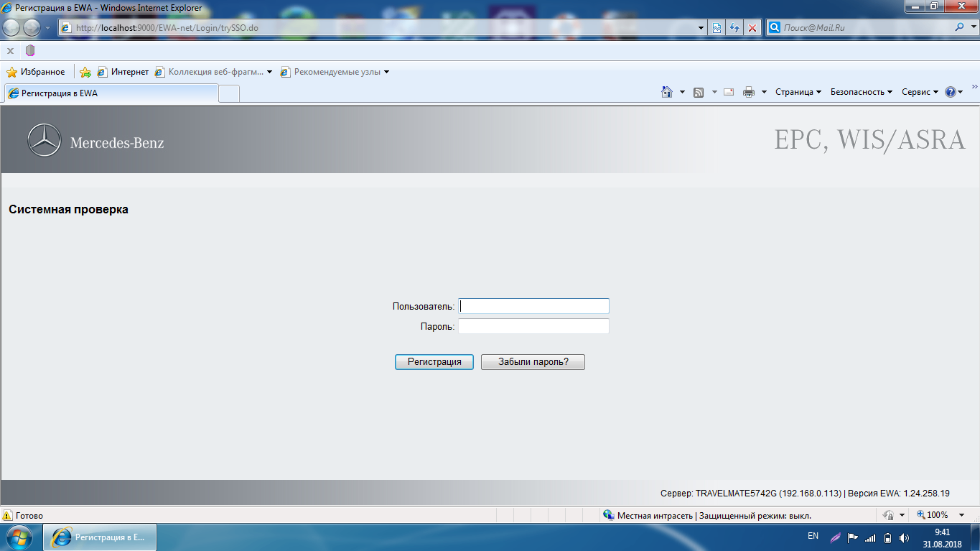Click the warning icon in the status bar

(8, 515)
